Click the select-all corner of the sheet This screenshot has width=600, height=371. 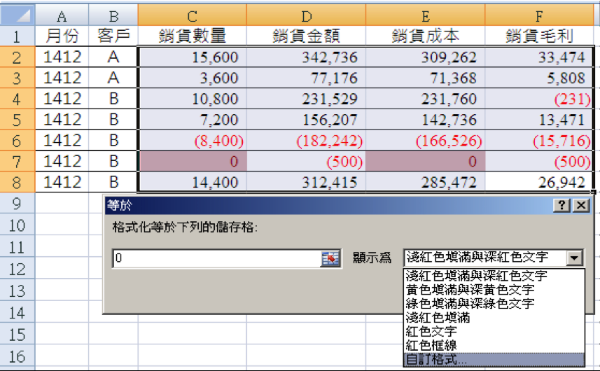point(18,15)
